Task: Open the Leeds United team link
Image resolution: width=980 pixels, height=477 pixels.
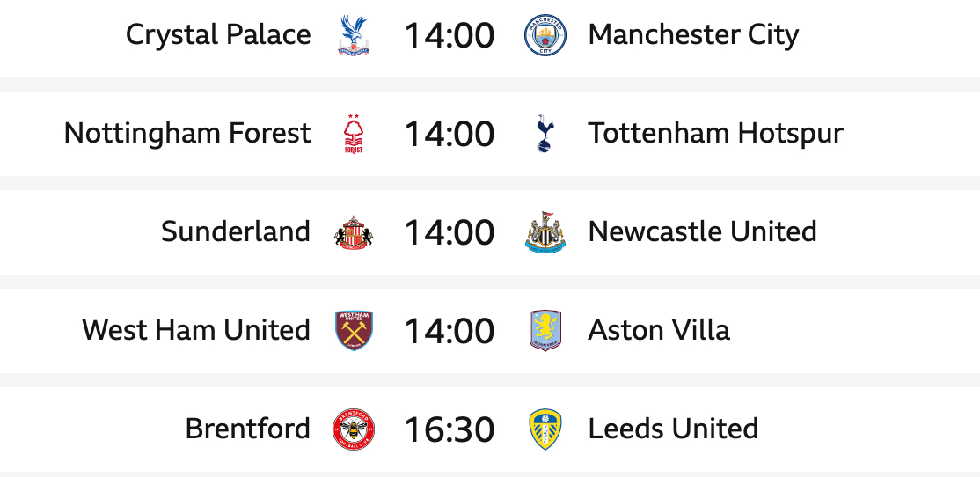Action: pyautogui.click(x=673, y=429)
